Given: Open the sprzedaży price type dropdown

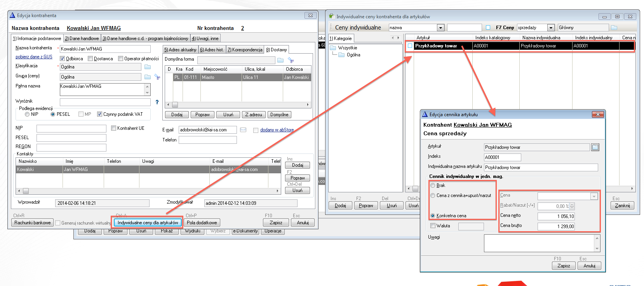Looking at the screenshot, I should [x=551, y=28].
